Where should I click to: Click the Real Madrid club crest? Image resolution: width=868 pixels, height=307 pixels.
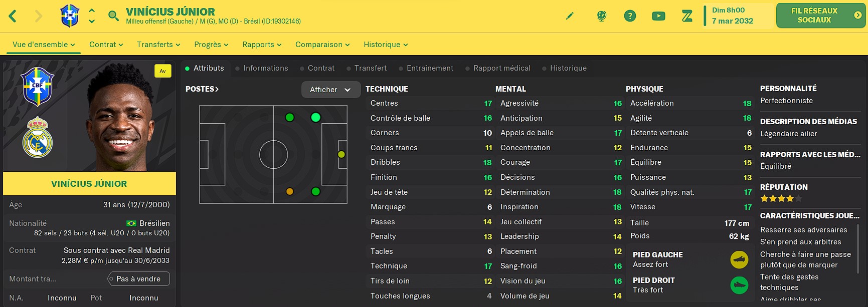[x=38, y=138]
